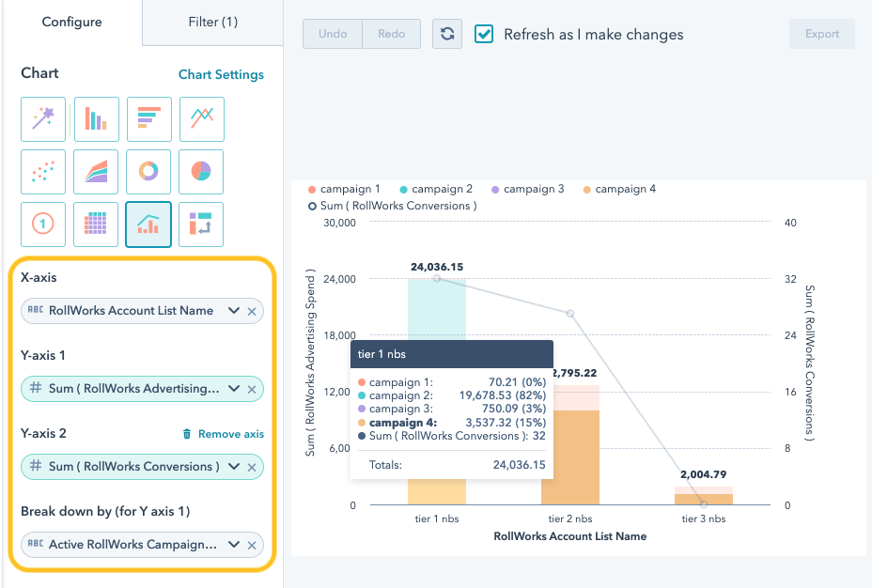
Task: Select the donut chart type
Action: coord(148,172)
